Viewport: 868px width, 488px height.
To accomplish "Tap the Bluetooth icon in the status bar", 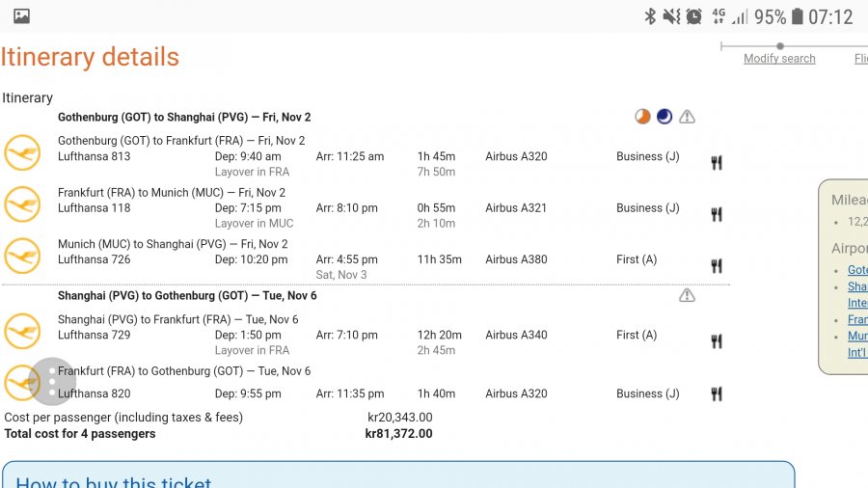I will (650, 16).
